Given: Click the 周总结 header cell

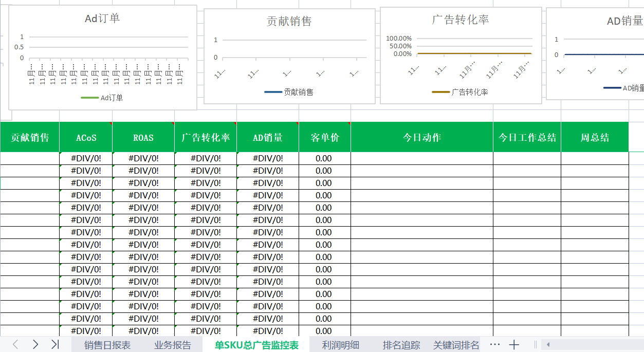Looking at the screenshot, I should [x=595, y=137].
